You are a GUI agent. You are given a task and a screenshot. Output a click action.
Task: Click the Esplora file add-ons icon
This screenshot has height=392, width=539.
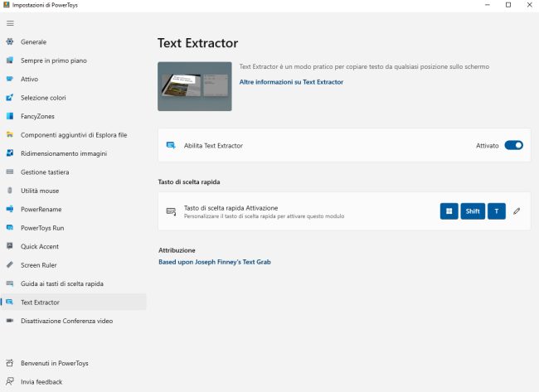(10, 134)
